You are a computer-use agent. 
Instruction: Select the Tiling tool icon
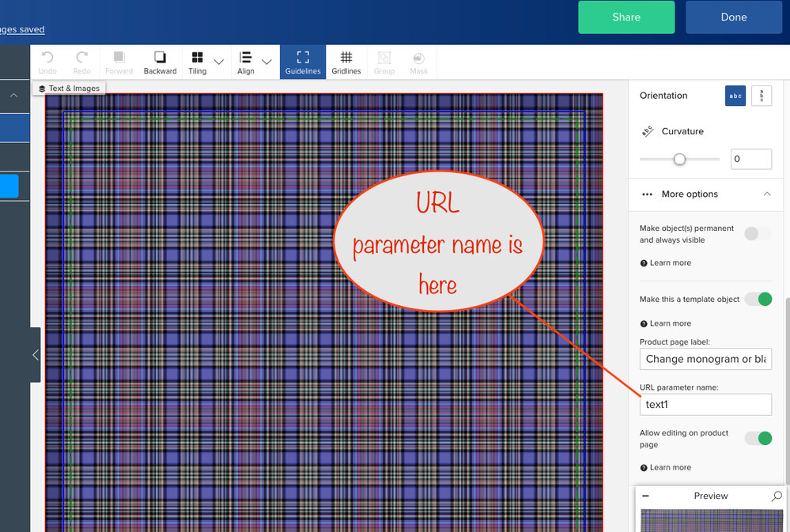point(198,57)
